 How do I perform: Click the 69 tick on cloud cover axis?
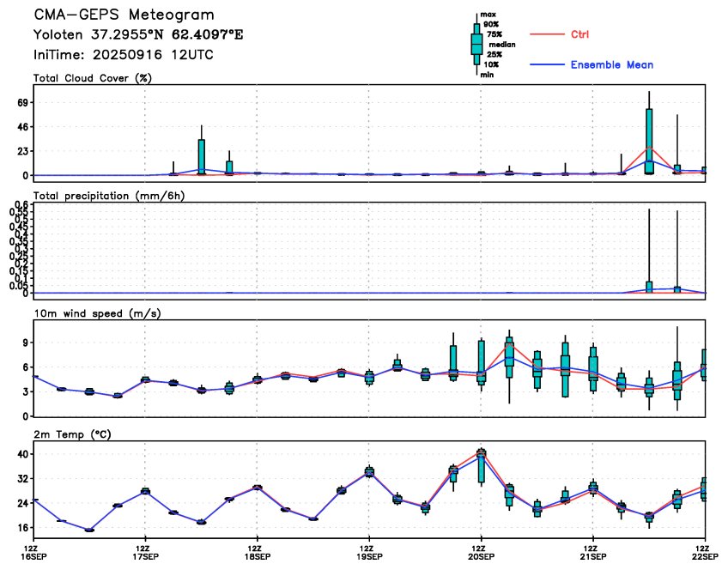coord(22,102)
